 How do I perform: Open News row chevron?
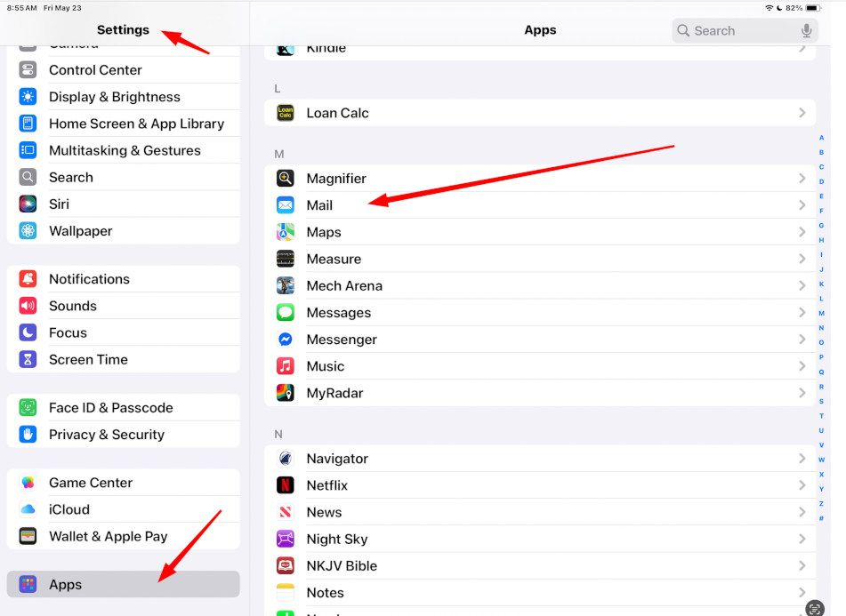tap(802, 512)
